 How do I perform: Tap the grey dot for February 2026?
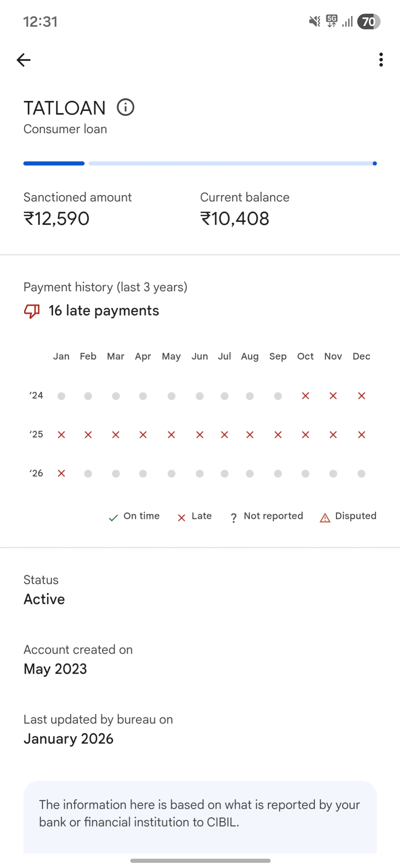point(88,474)
